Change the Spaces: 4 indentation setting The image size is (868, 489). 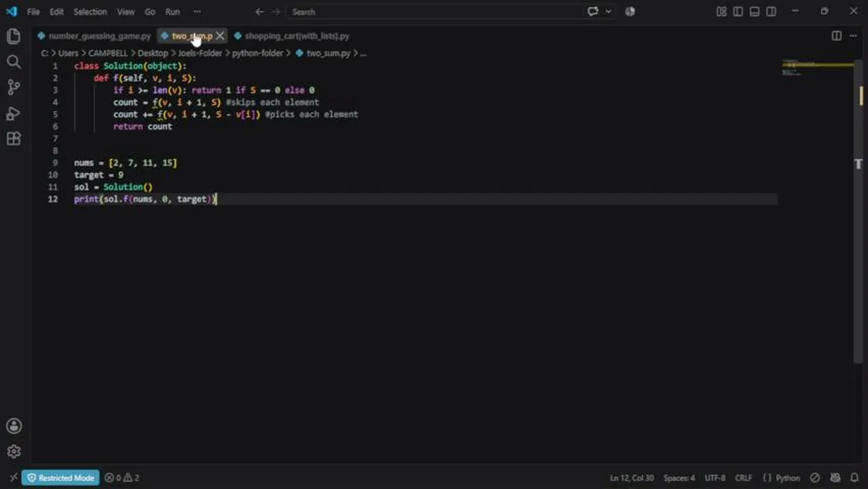point(679,477)
